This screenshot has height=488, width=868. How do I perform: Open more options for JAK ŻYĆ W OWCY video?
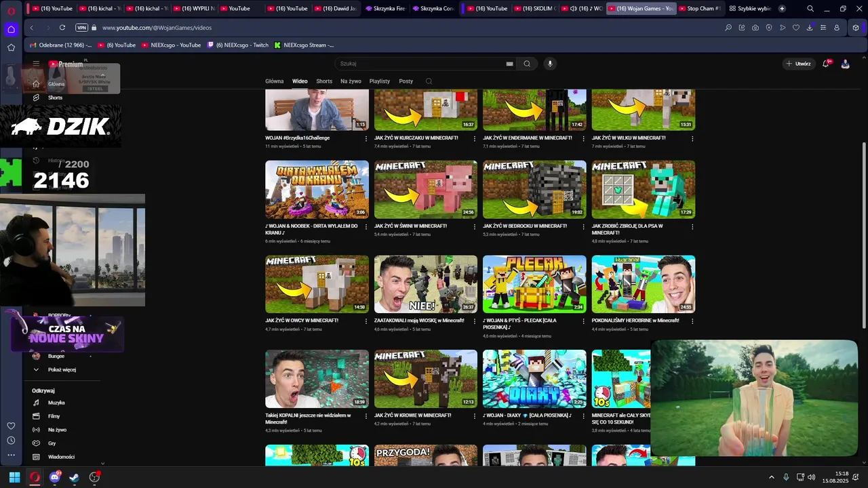pyautogui.click(x=366, y=321)
